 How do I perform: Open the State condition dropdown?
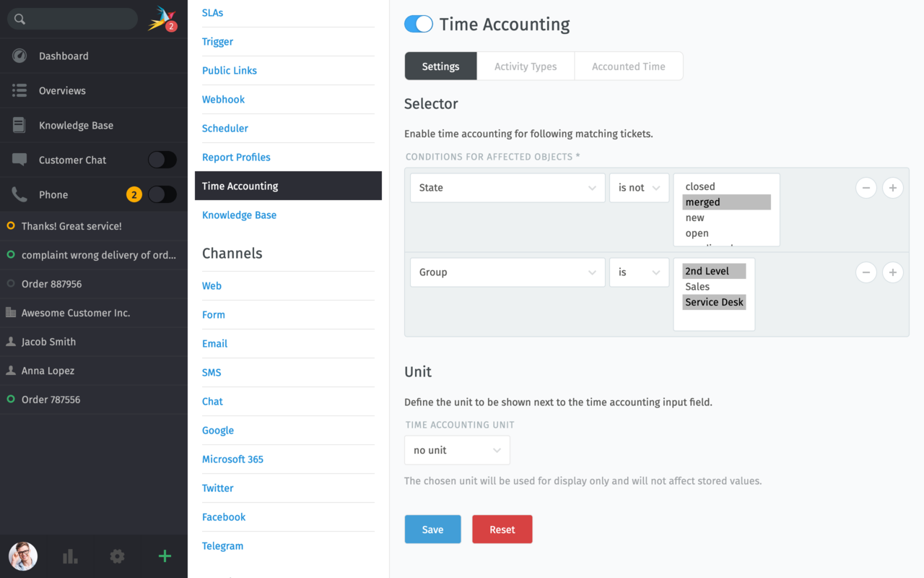[507, 188]
